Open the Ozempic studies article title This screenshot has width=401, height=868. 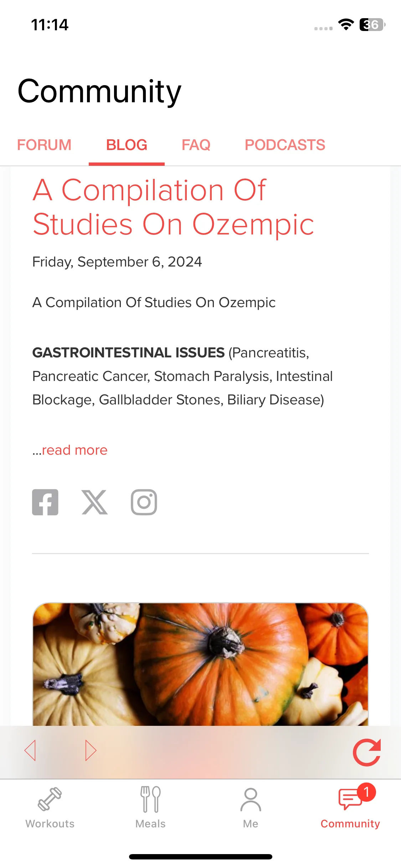pos(173,207)
